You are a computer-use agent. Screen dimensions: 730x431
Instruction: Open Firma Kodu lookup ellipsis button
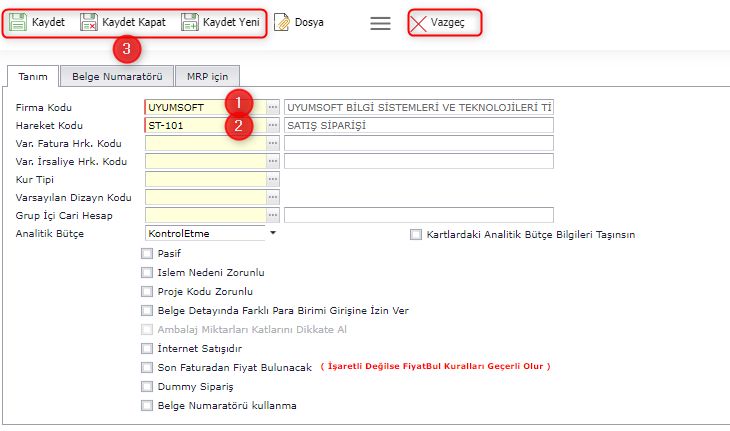coord(273,107)
